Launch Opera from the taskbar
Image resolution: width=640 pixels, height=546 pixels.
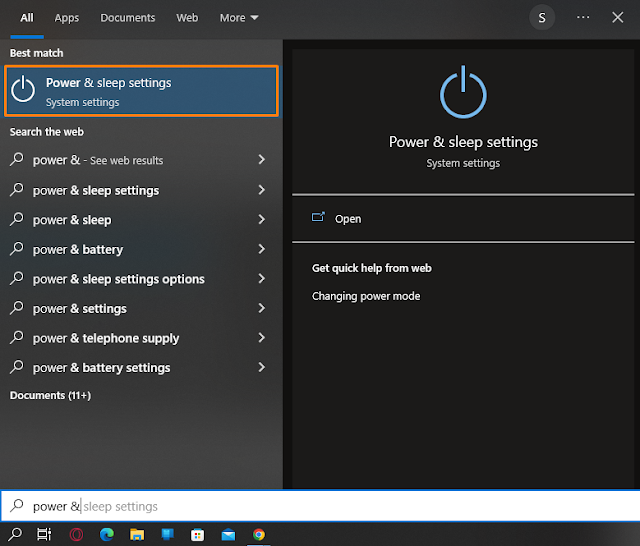point(76,534)
